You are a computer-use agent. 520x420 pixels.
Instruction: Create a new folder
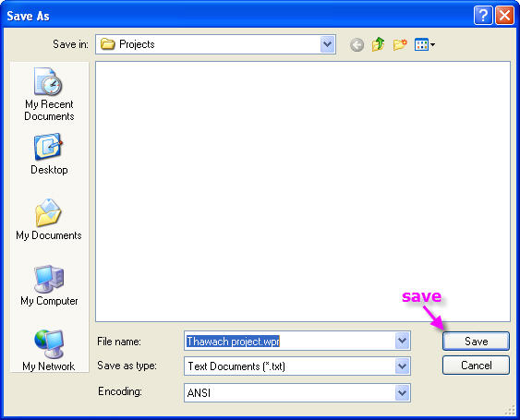point(400,44)
